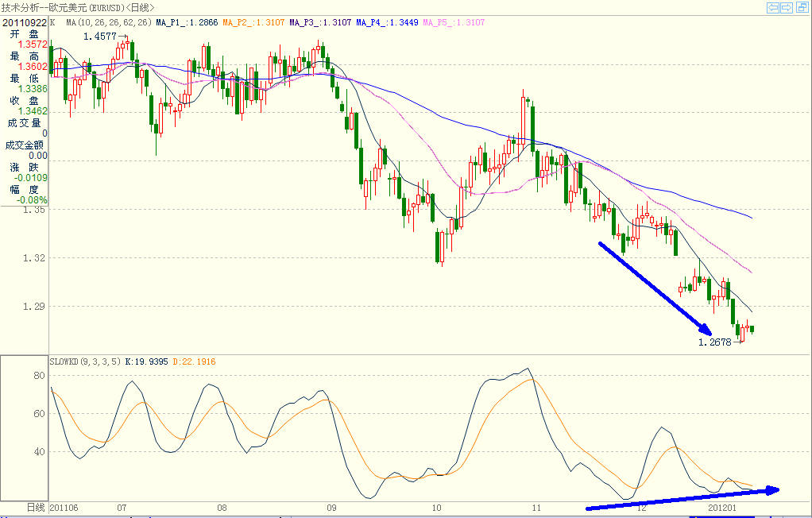Click the open price 1.3572
Screen dimensions: 812x518
coord(33,44)
